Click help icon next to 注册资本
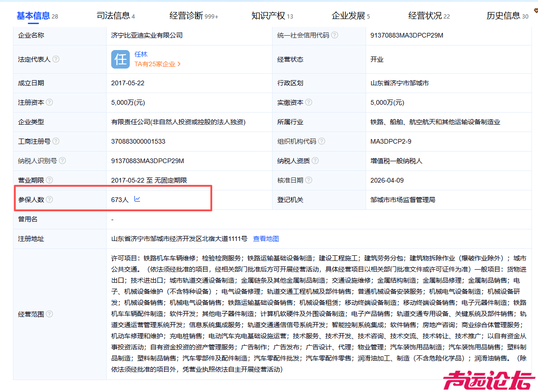The width and height of the screenshot is (538, 392). tap(49, 102)
